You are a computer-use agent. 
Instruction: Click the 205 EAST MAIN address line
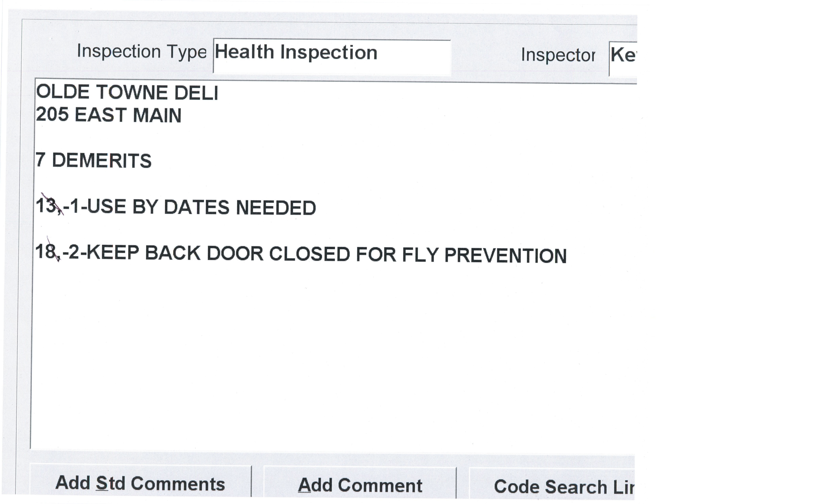tap(108, 115)
